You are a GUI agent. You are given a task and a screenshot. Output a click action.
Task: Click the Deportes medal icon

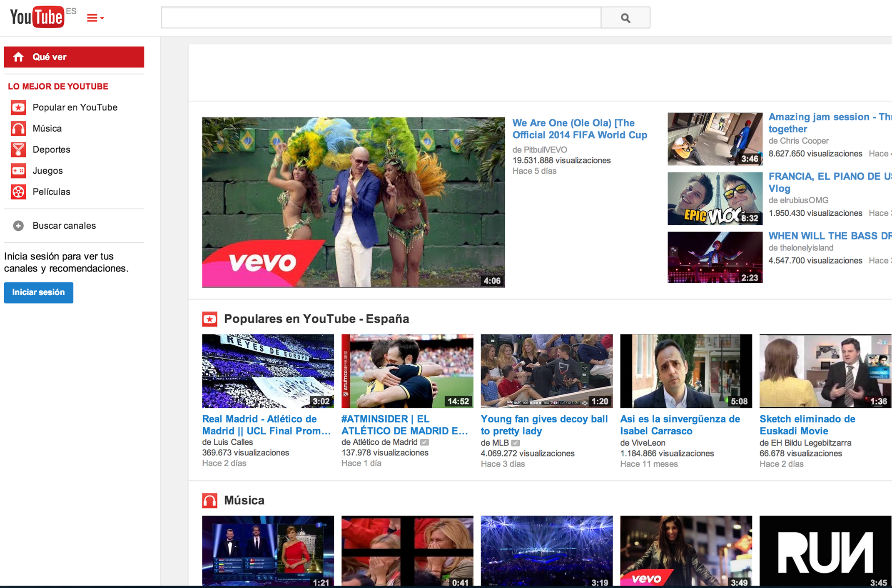tap(18, 149)
